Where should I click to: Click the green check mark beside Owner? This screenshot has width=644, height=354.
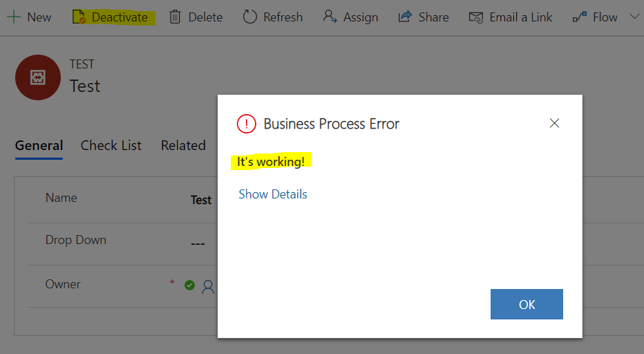pyautogui.click(x=189, y=285)
